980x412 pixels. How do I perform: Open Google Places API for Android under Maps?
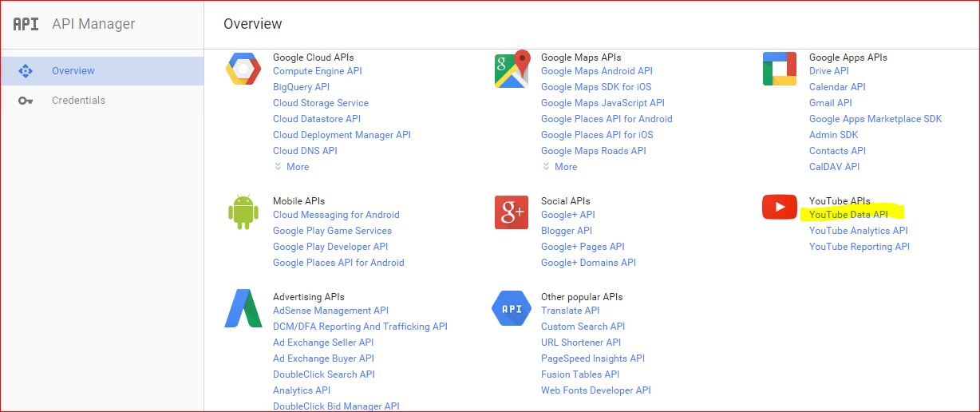click(x=607, y=119)
